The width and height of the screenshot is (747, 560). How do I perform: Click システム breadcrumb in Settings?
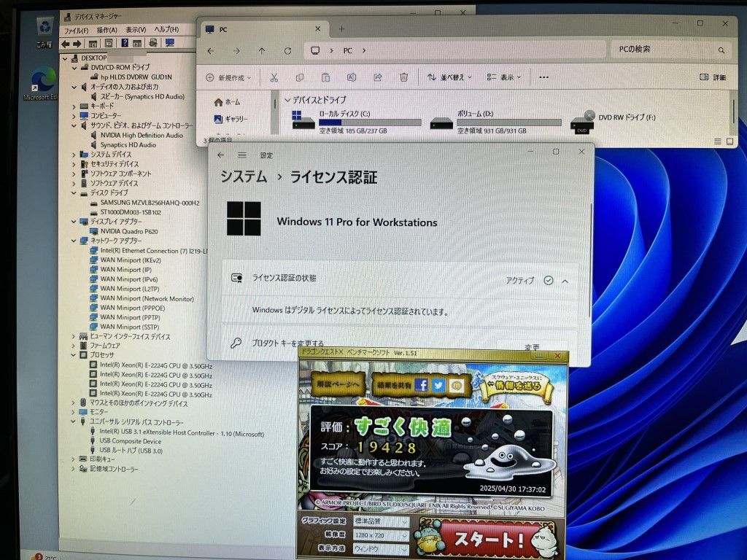pyautogui.click(x=244, y=176)
